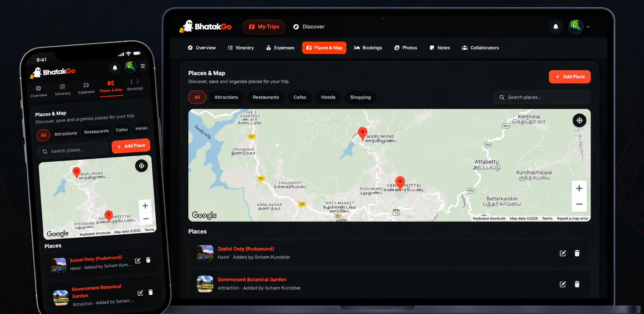Image resolution: width=644 pixels, height=314 pixels.
Task: Expand the chevron next to the laptop avatar
Action: tap(588, 27)
